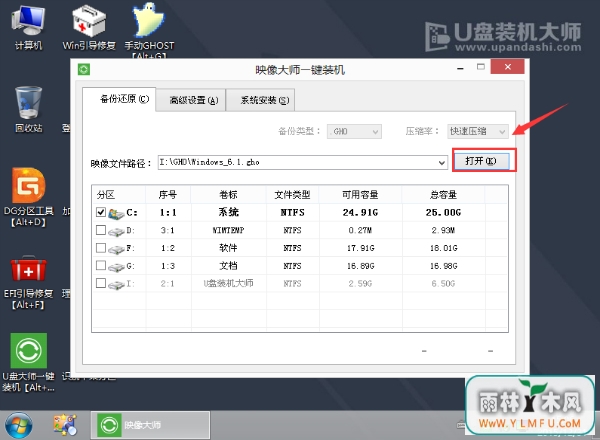Click the 17.91G free space cell

point(361,248)
